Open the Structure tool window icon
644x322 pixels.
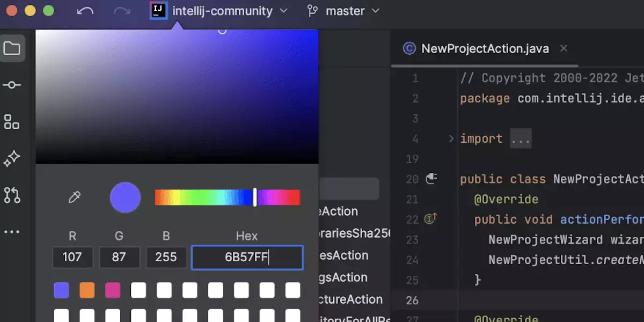coord(12,122)
